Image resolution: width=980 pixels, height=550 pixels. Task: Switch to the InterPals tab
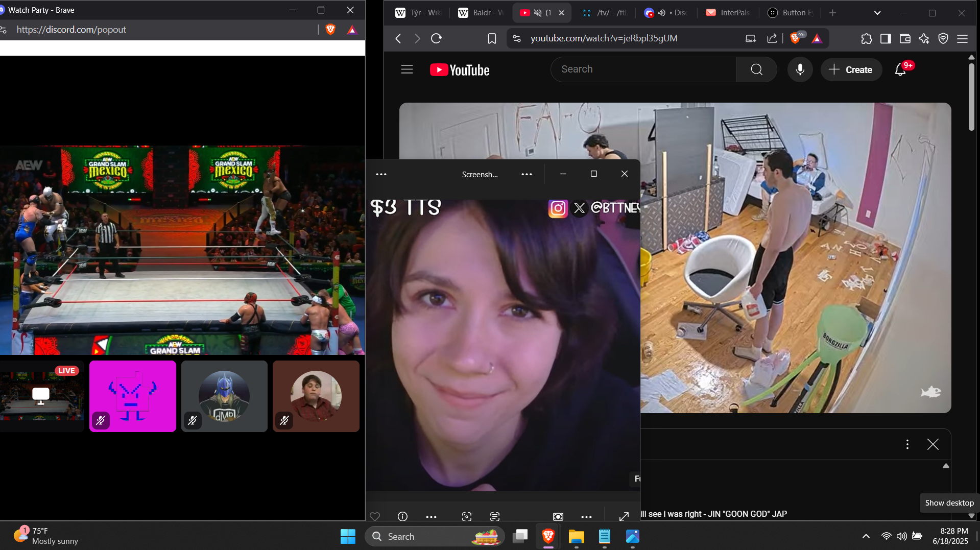click(x=729, y=13)
